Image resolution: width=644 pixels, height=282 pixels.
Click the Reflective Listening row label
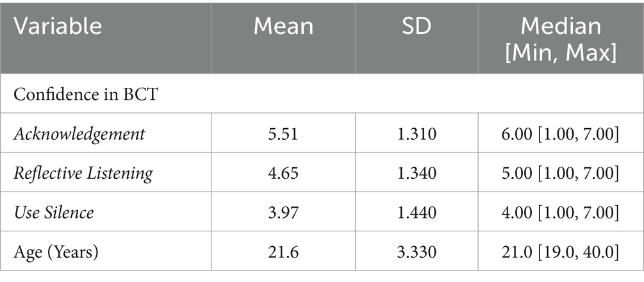coord(83,174)
